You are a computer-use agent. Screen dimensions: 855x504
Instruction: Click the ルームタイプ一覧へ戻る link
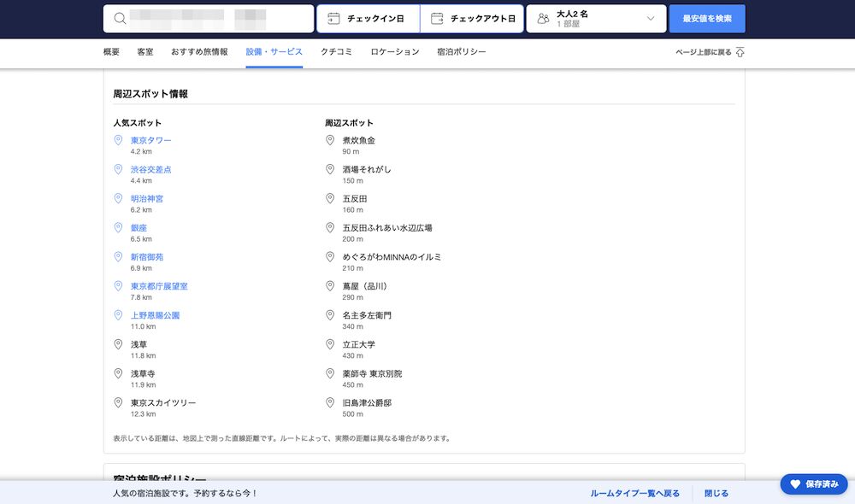(x=634, y=493)
